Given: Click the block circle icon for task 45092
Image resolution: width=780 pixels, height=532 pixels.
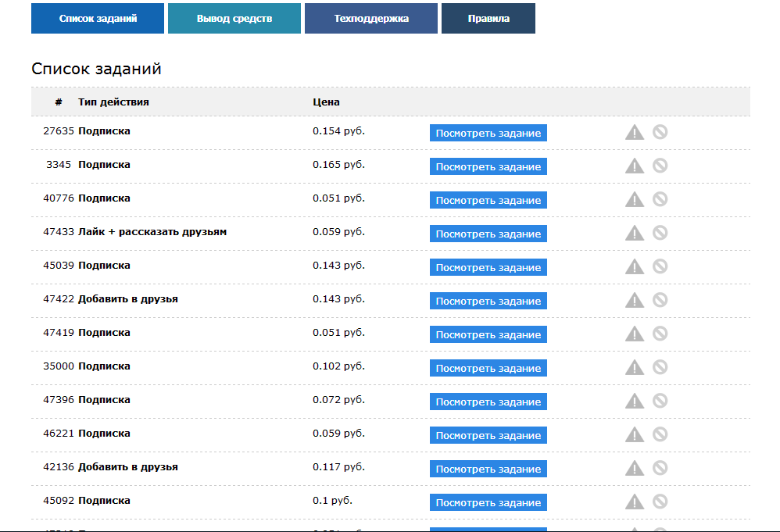Looking at the screenshot, I should coord(660,502).
